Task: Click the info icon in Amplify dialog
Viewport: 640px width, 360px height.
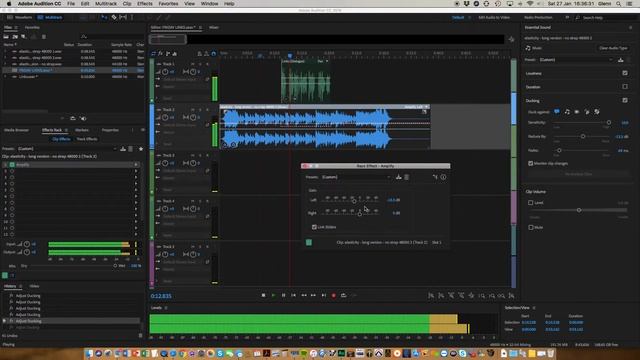Action: click(443, 177)
